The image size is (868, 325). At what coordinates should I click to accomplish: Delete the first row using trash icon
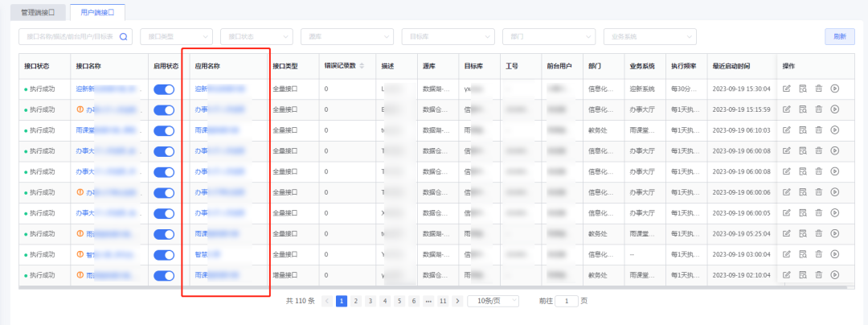tap(819, 88)
